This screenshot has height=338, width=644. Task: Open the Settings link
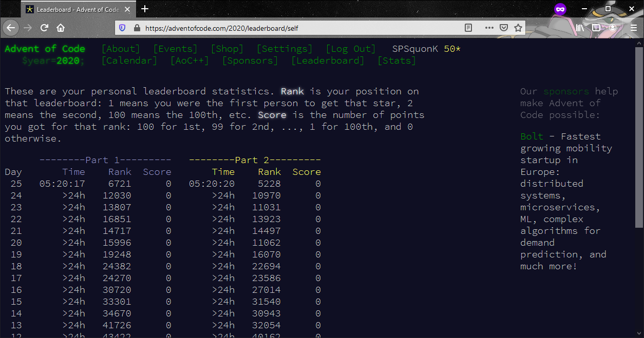pyautogui.click(x=285, y=49)
